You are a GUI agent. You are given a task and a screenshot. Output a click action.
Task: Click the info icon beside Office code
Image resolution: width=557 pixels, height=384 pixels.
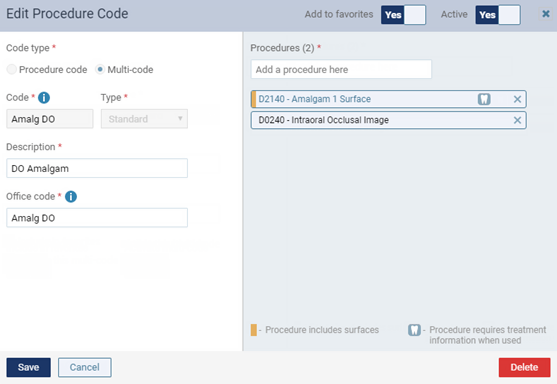click(x=71, y=196)
